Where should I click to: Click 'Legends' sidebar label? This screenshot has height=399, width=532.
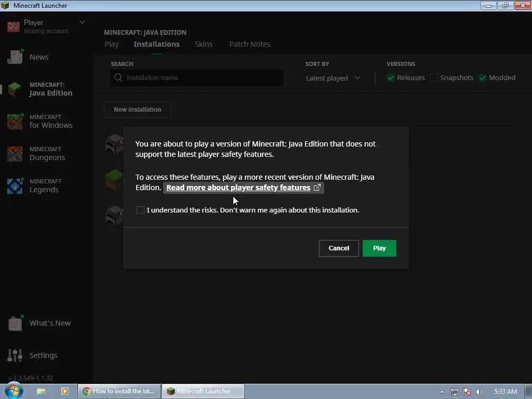(x=44, y=190)
